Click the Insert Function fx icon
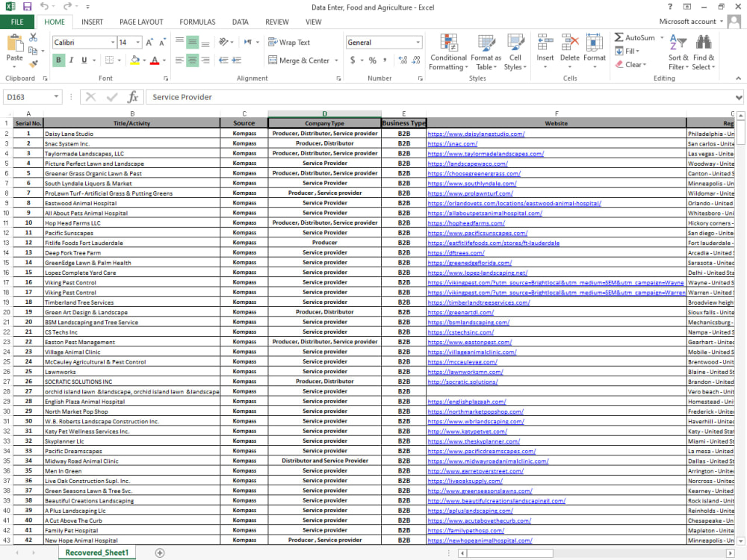The height and width of the screenshot is (560, 747). click(132, 97)
